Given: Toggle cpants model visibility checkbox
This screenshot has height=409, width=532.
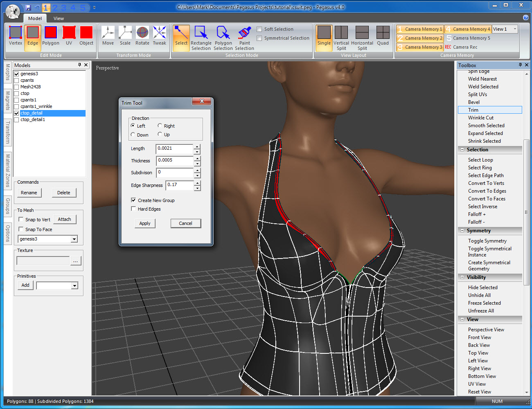Looking at the screenshot, I should [x=16, y=80].
